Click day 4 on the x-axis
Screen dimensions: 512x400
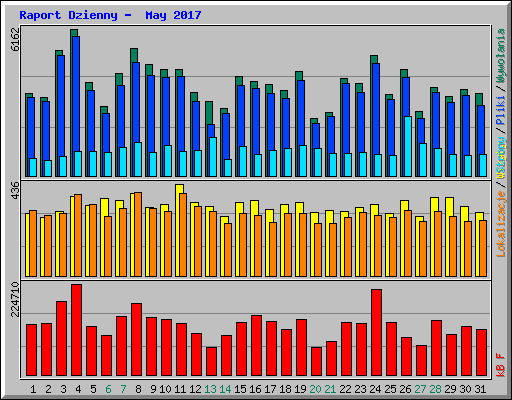[78, 389]
